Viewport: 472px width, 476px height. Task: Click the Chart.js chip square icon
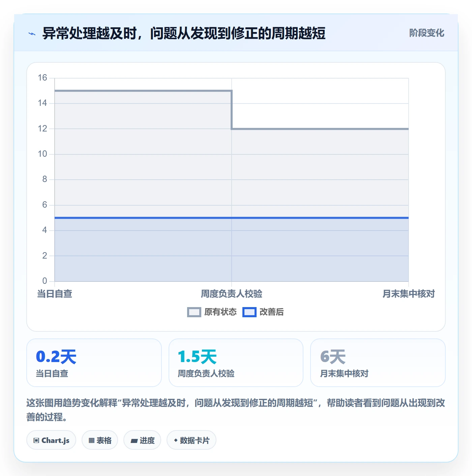[36, 441]
